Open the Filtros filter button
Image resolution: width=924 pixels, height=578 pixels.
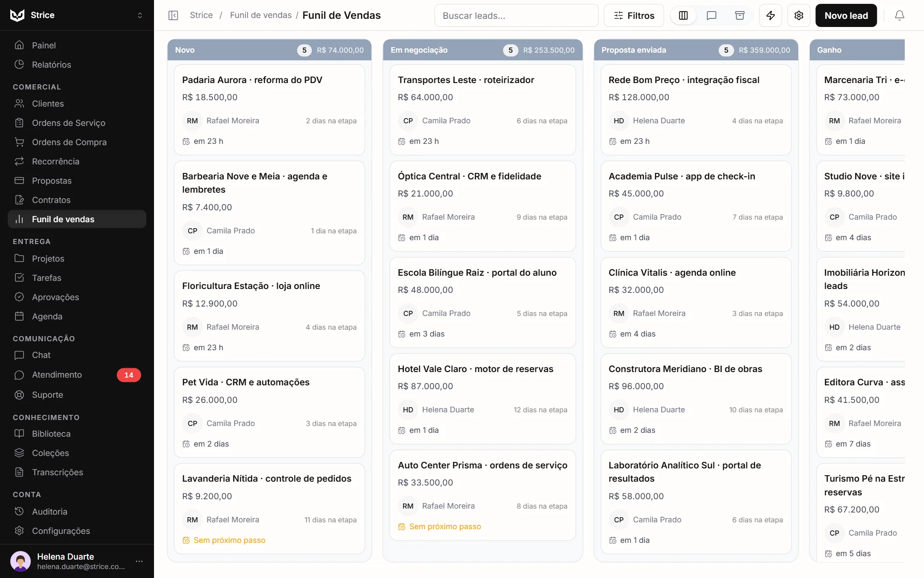634,15
